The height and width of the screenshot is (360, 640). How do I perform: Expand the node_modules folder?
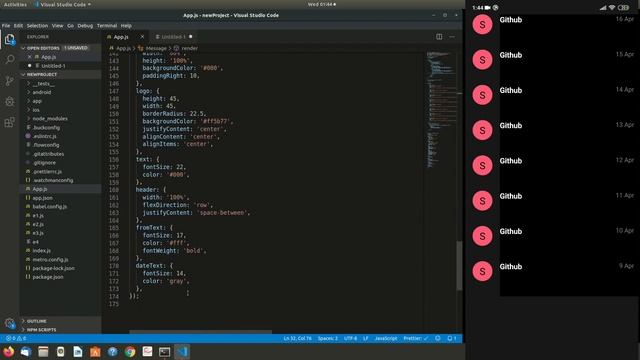50,118
